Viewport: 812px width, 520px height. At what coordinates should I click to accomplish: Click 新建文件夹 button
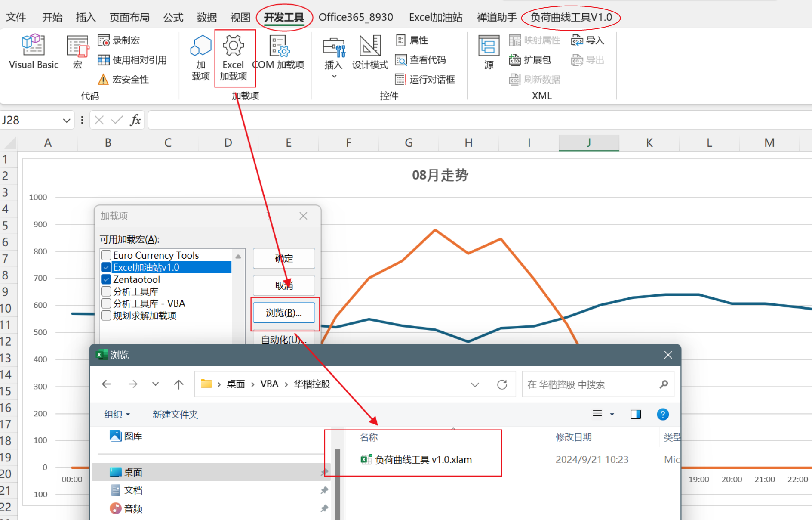(x=175, y=414)
